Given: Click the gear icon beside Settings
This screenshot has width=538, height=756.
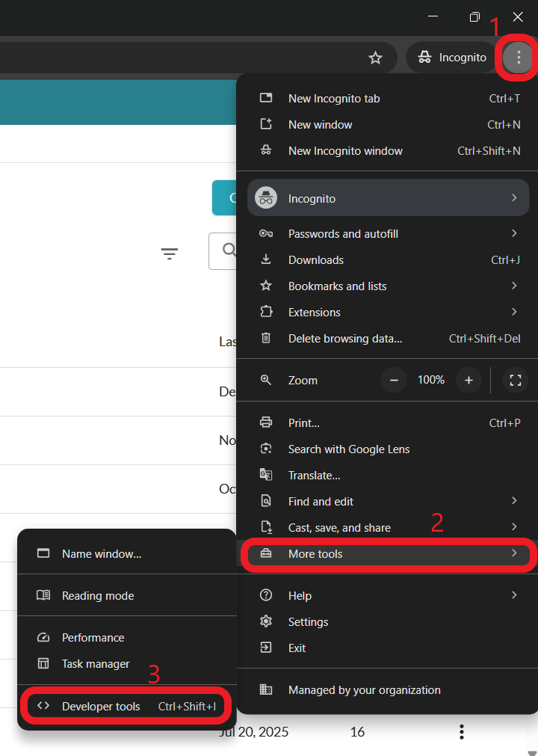Looking at the screenshot, I should coord(266,621).
